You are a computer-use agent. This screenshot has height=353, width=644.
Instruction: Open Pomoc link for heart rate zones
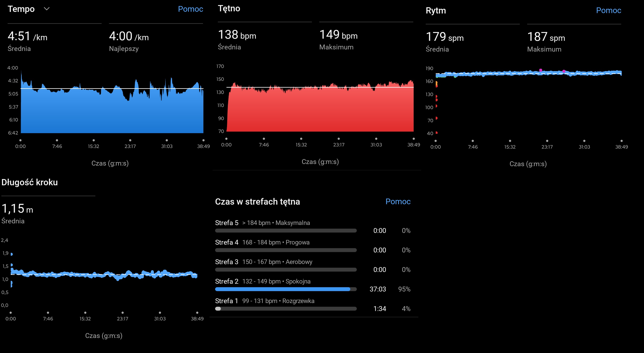(398, 202)
